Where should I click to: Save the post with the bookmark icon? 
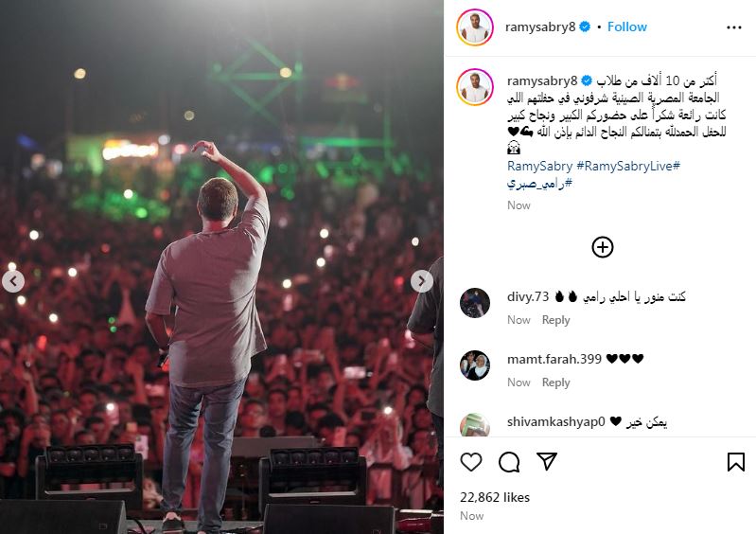(x=736, y=462)
